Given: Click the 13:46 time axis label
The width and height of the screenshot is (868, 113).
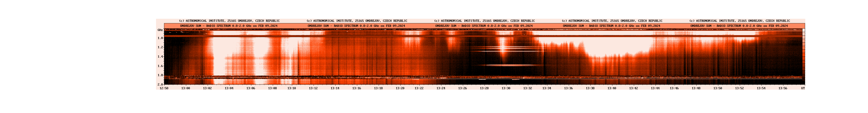Looking at the screenshot, I should 674,88.
